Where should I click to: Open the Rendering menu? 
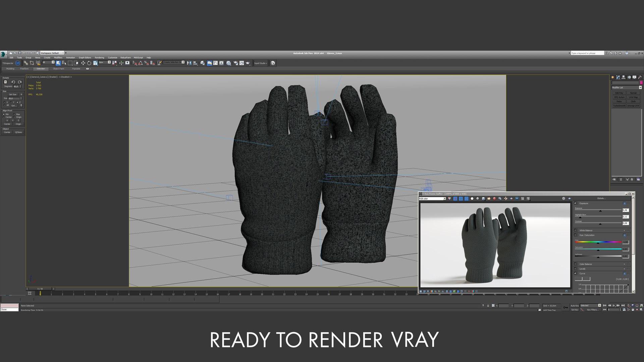pos(99,58)
